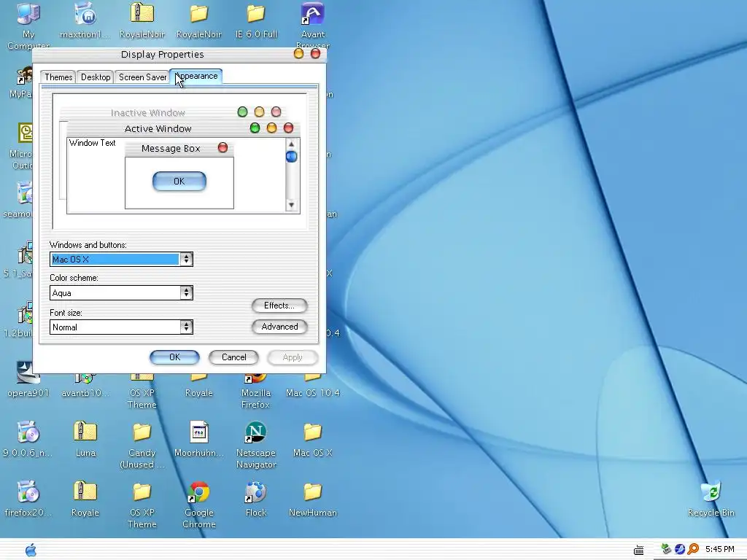Select the Royale zip archive icon
The image size is (747, 560).
click(x=85, y=492)
